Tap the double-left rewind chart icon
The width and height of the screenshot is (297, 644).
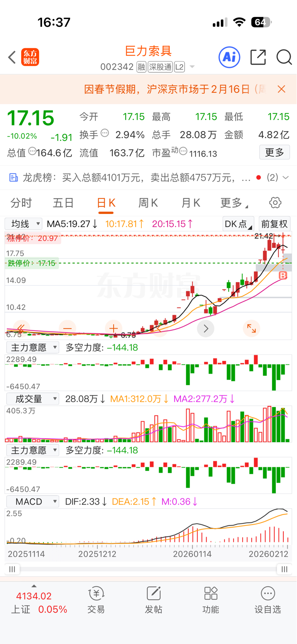pos(21,329)
